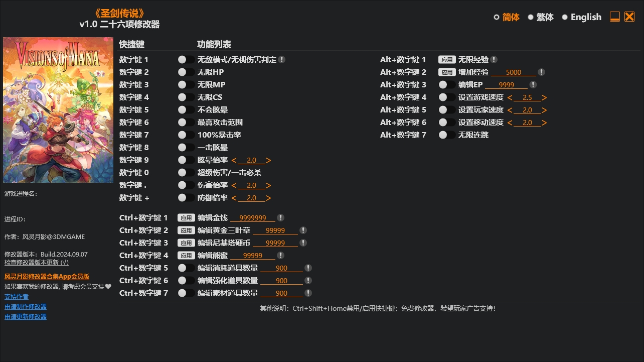
Task: Enable 无限HP toggle
Action: [x=186, y=72]
